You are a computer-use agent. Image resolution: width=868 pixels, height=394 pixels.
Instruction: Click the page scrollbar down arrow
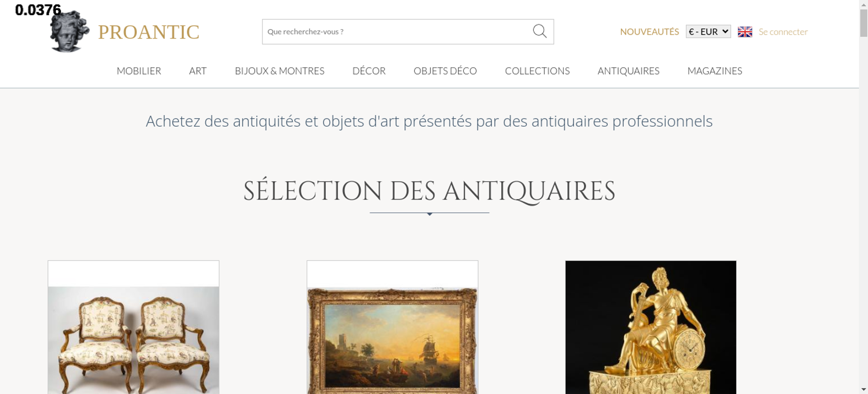(863, 389)
